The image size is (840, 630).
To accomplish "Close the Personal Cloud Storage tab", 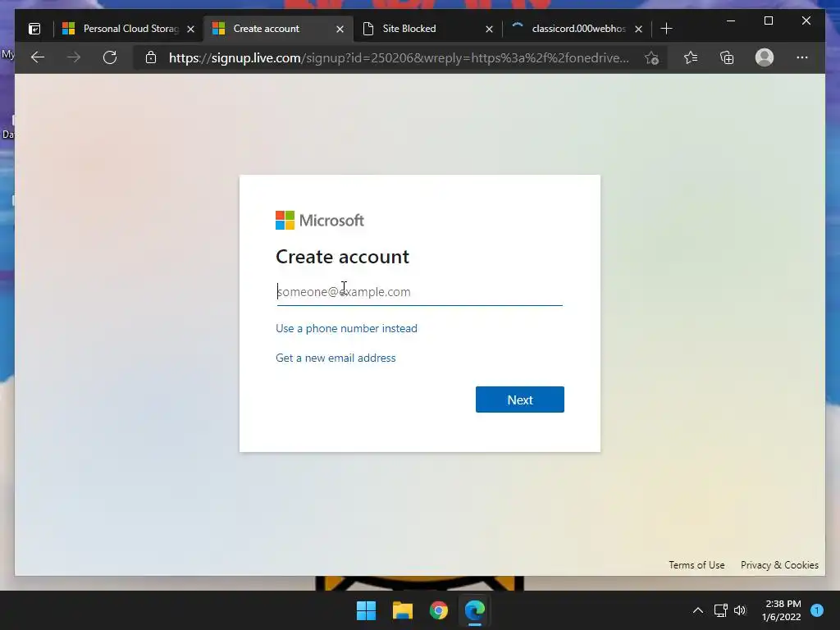I will [190, 29].
